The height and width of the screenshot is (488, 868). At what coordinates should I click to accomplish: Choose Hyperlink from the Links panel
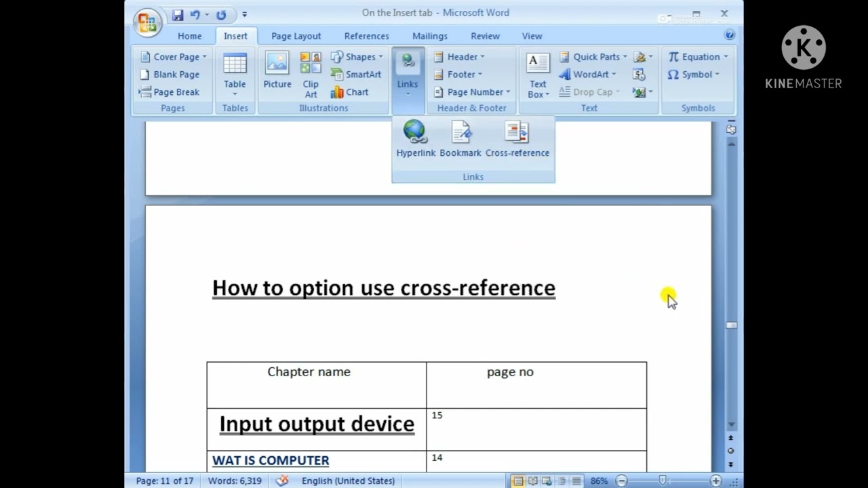click(416, 139)
